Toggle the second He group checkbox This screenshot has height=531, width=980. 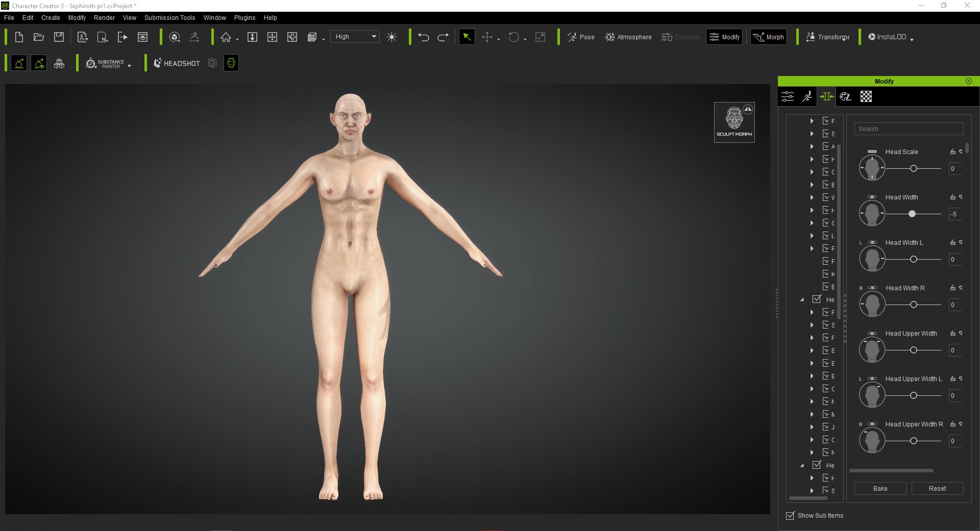[x=817, y=465]
